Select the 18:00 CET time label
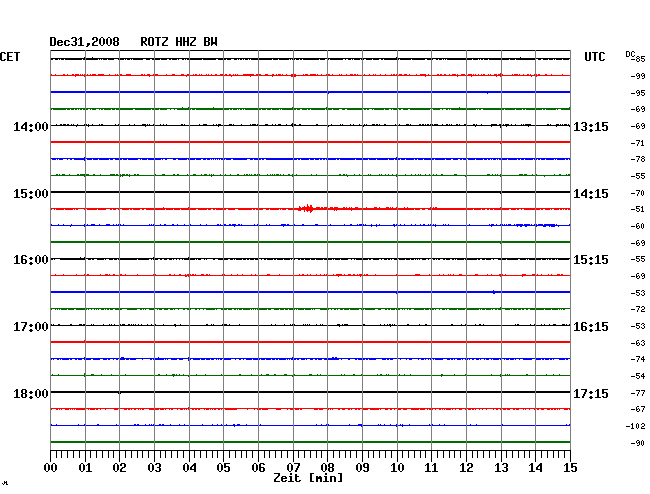Screen dimensions: 650x494 tap(31, 393)
